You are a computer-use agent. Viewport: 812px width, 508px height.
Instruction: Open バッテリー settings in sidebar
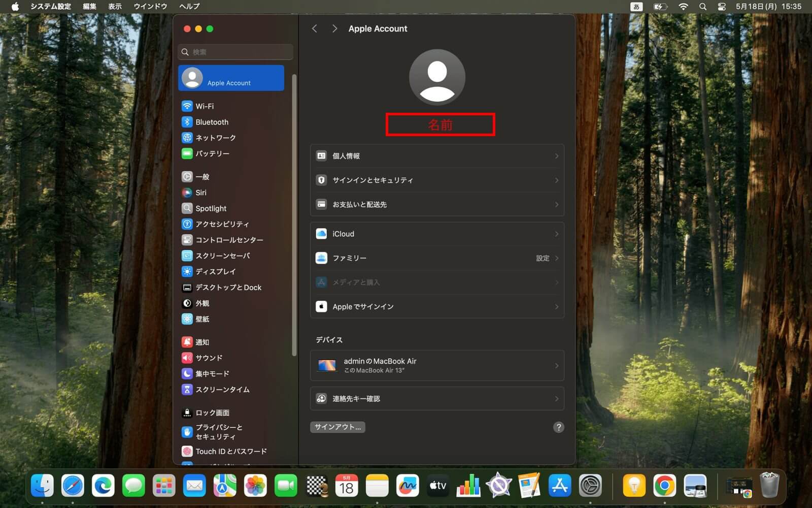tap(231, 153)
